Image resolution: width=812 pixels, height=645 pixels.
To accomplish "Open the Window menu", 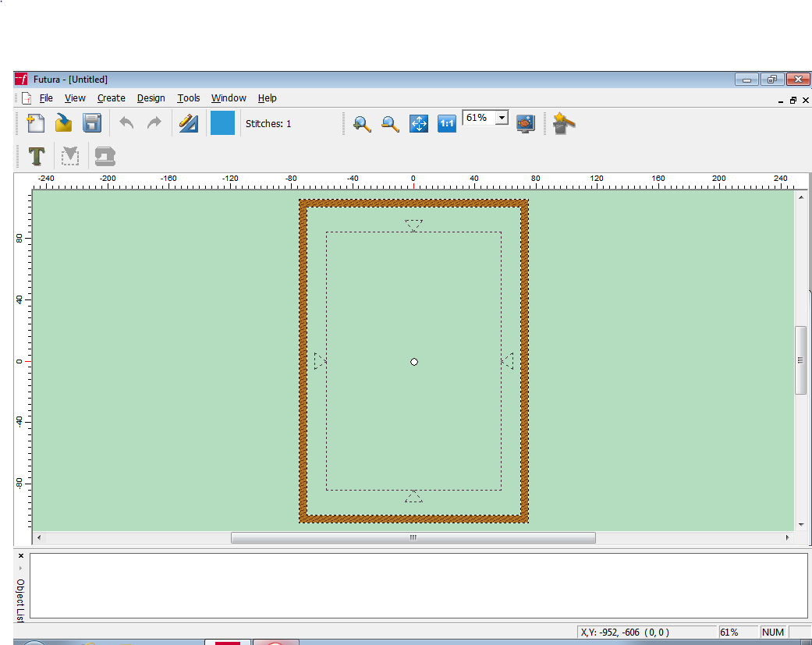I will point(229,97).
